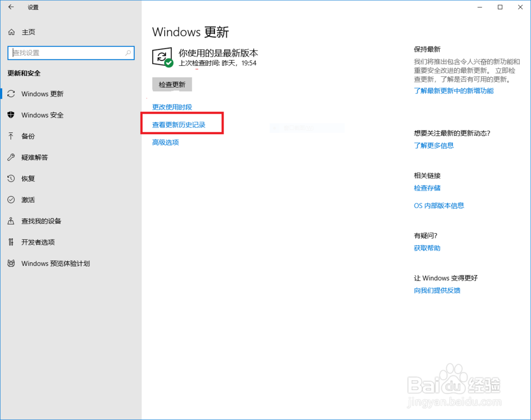The height and width of the screenshot is (420, 531).
Task: Click 更改使用时段
Action: [172, 106]
